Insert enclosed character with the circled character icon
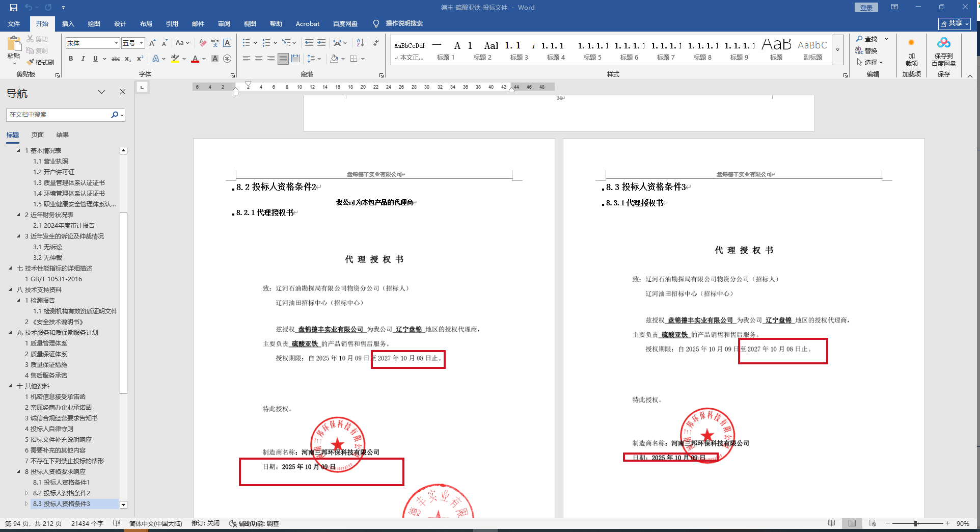980x532 pixels. click(227, 59)
